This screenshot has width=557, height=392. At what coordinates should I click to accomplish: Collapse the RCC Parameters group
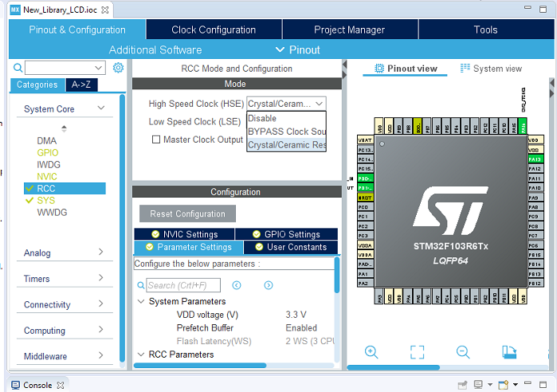[141, 355]
